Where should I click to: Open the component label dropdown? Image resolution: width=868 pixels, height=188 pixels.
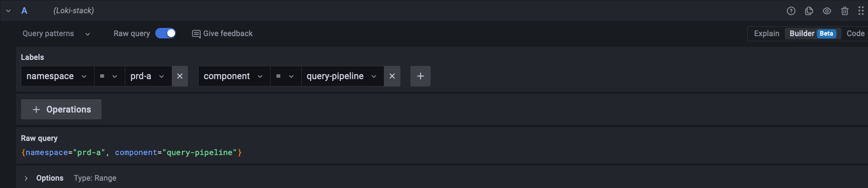click(x=234, y=76)
